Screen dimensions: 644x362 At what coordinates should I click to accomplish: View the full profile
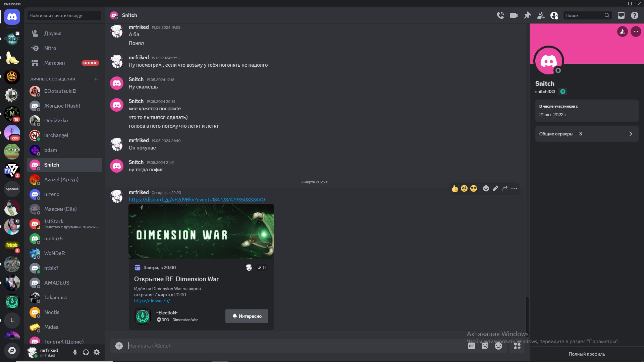[x=587, y=354]
